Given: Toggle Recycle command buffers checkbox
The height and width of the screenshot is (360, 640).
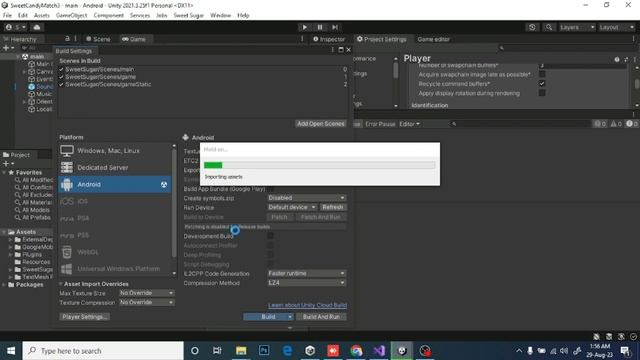Looking at the screenshot, I should pyautogui.click(x=542, y=84).
